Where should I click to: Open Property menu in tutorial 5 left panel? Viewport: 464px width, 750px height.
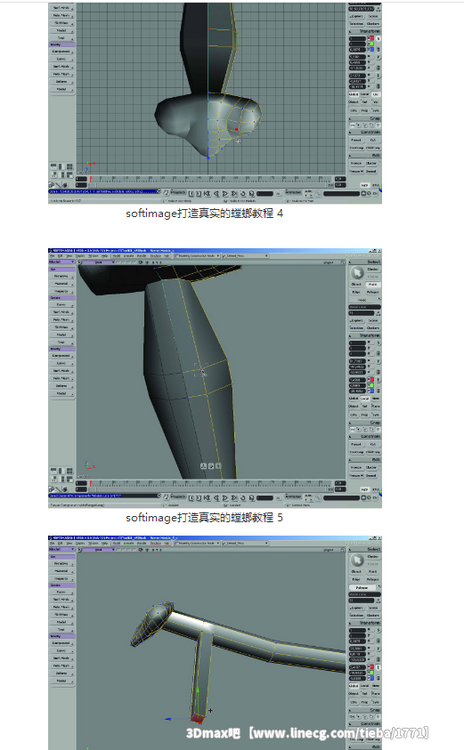61,291
